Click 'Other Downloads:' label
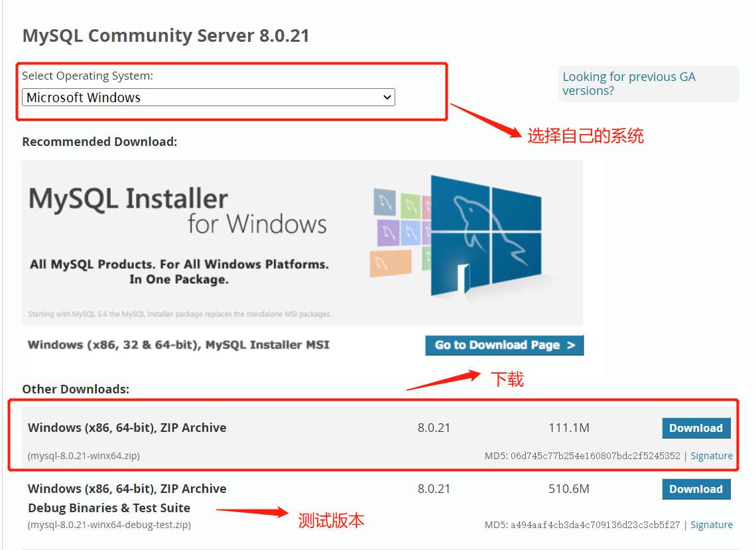This screenshot has height=550, width=756. coord(76,389)
